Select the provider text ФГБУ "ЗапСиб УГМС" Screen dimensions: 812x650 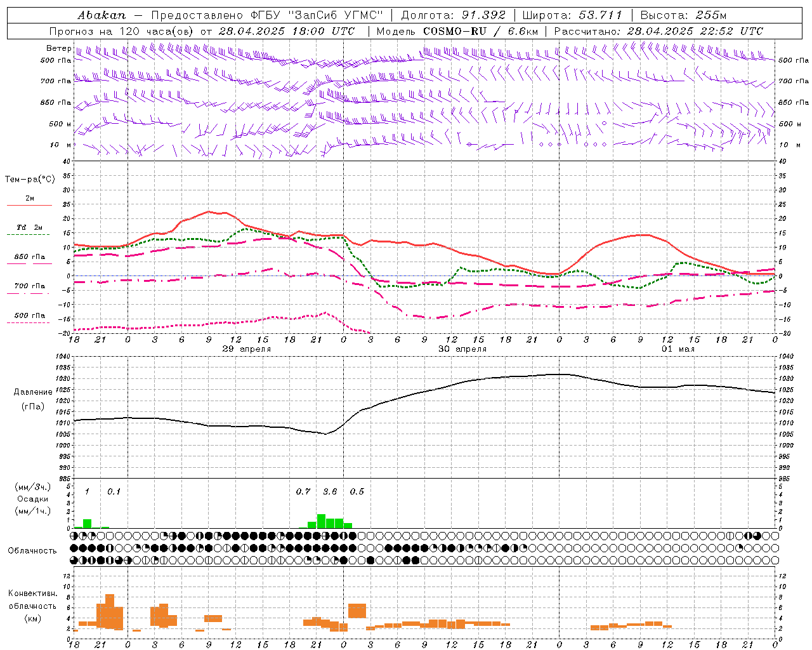click(x=318, y=15)
